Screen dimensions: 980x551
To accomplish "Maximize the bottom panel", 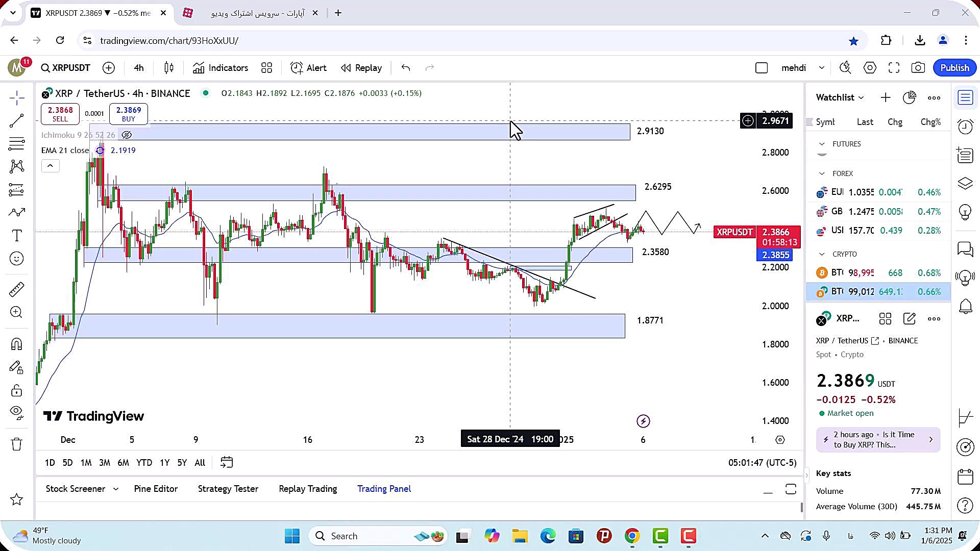I will tap(791, 489).
